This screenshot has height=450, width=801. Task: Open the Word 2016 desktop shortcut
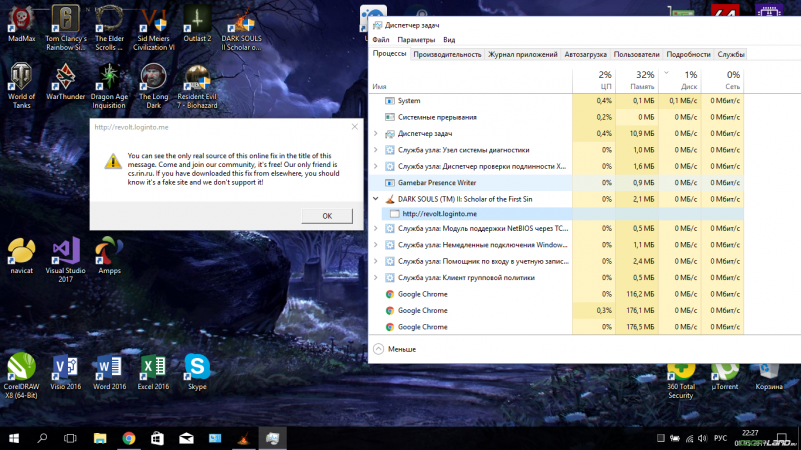[109, 372]
